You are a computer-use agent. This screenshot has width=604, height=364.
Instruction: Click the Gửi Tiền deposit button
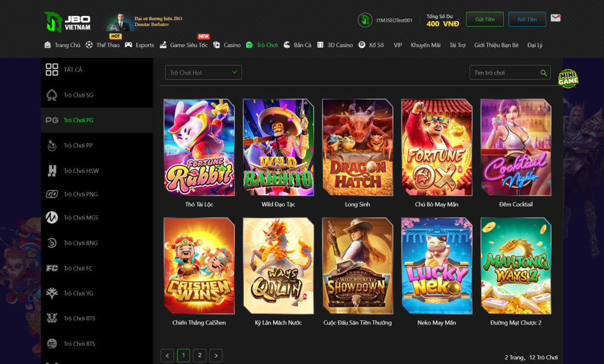[x=485, y=19]
